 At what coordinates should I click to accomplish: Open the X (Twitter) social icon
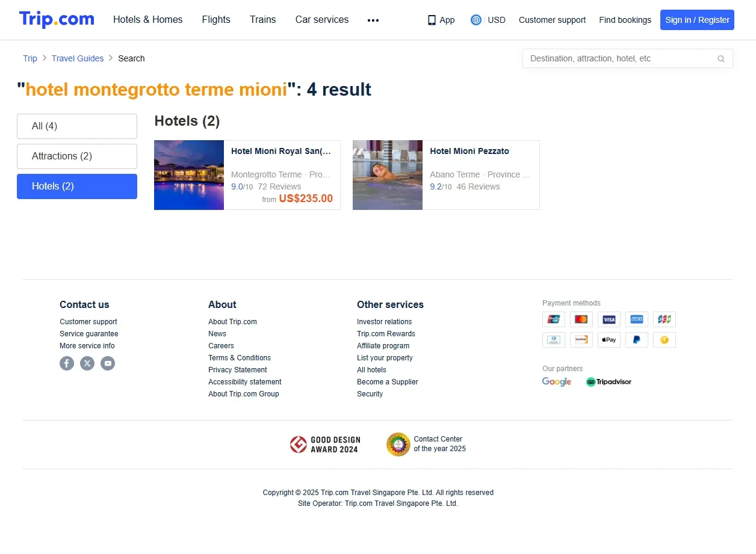tap(87, 363)
